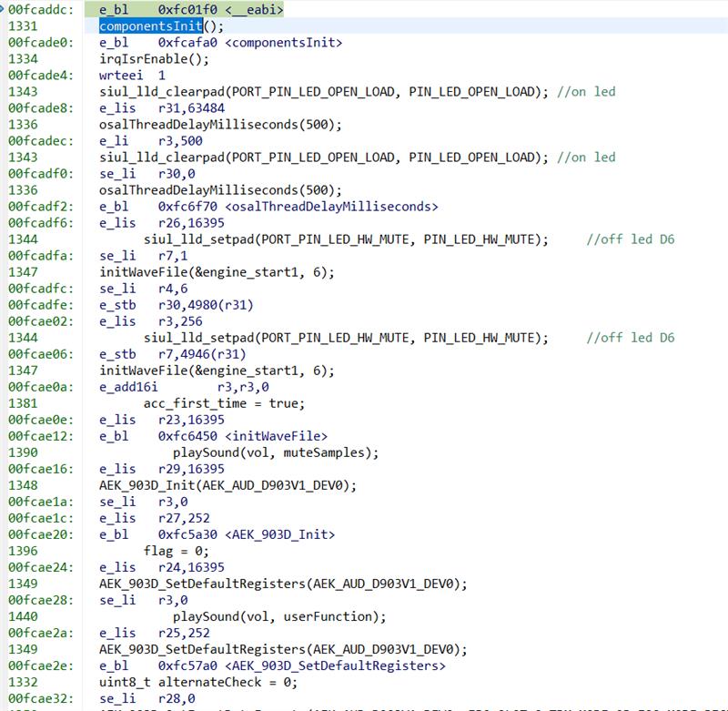728x711 pixels.
Task: Select the uint8_t alternateCheck = 0; source line
Action: click(x=198, y=683)
